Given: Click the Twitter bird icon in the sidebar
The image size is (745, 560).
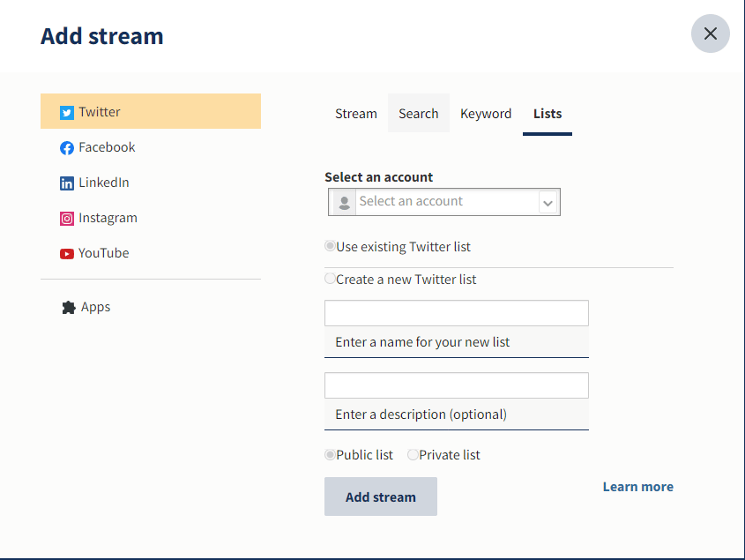Looking at the screenshot, I should point(66,113).
